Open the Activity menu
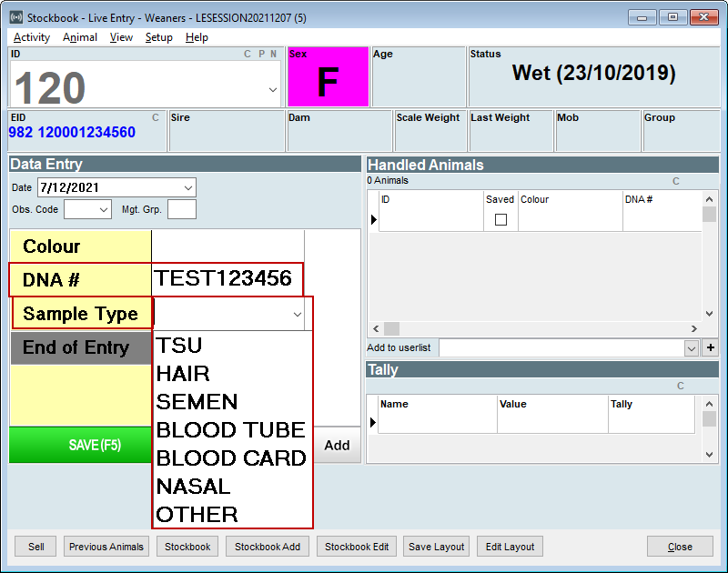This screenshot has height=573, width=728. (32, 37)
